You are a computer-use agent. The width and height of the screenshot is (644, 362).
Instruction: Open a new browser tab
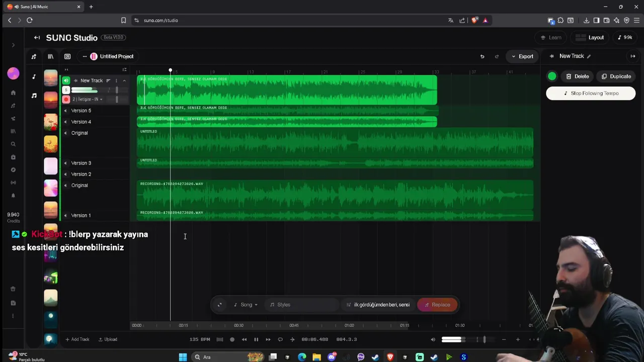click(91, 7)
